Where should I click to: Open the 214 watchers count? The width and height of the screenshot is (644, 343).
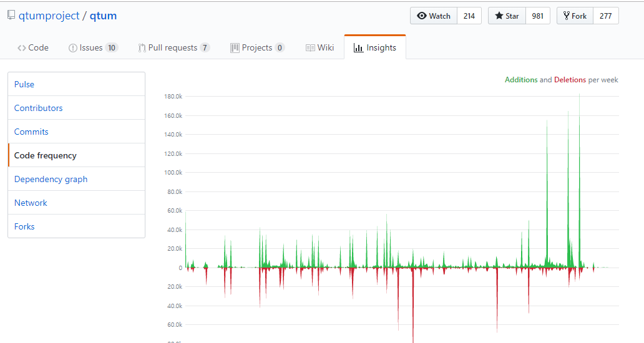point(469,16)
